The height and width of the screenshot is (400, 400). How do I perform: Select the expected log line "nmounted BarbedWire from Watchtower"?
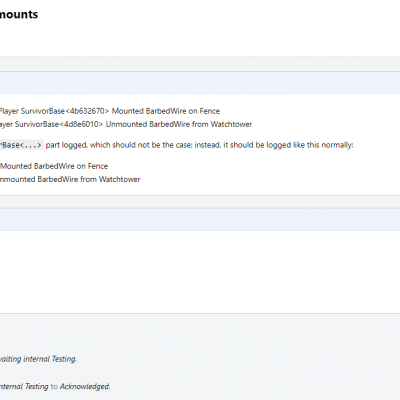(70, 179)
